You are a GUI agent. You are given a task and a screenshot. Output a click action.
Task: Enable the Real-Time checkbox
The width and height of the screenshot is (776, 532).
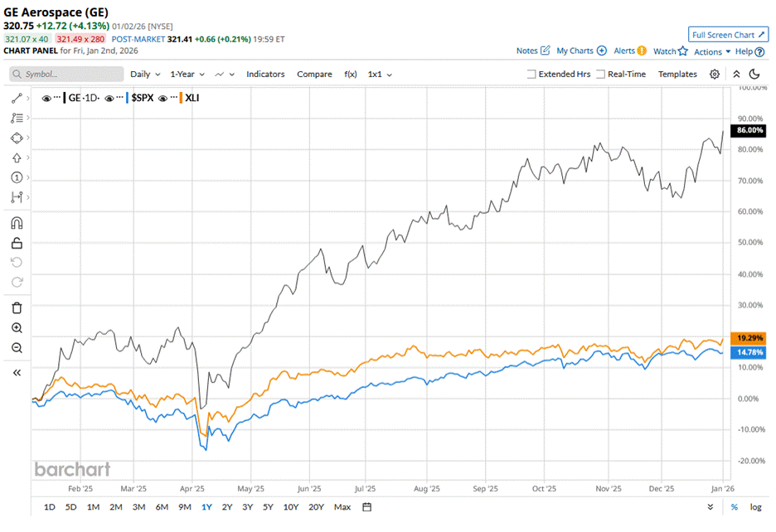(x=600, y=75)
